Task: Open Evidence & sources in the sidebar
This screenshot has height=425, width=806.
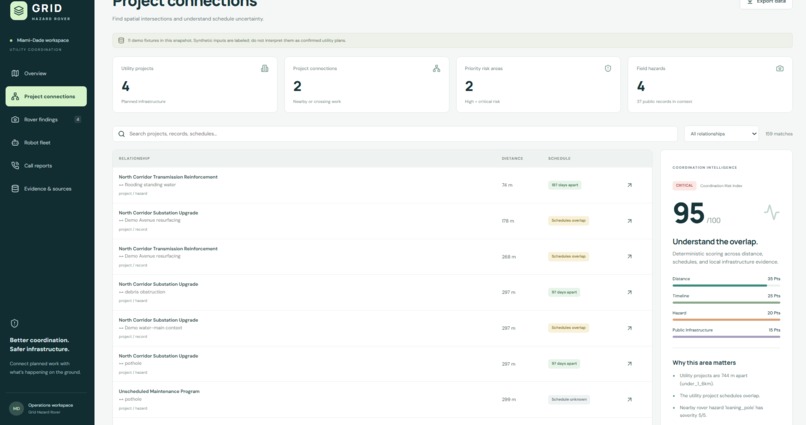Action: [x=46, y=189]
